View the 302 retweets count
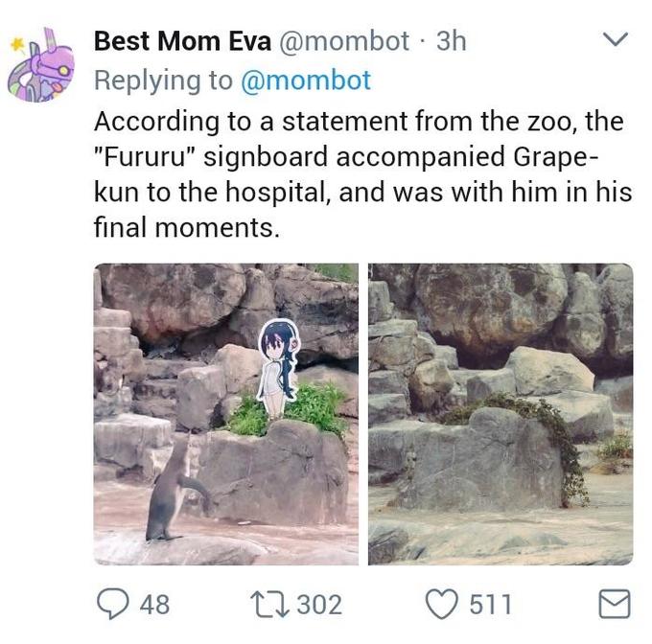Screen dimensions: 652x644 [318, 605]
